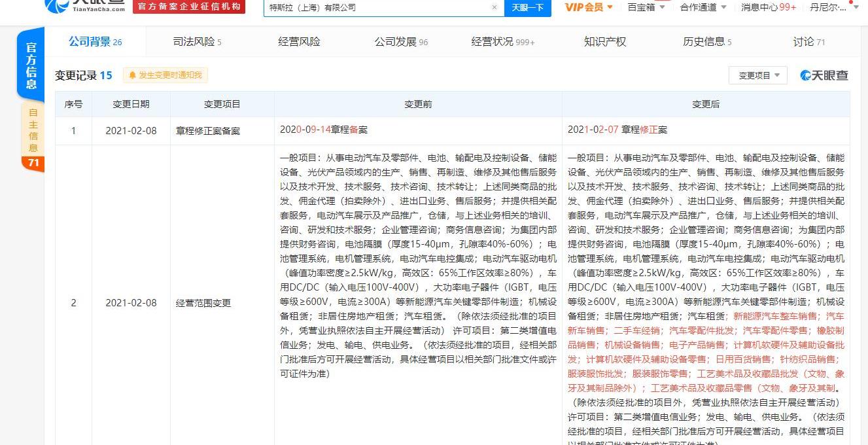Switch to the 经营状况 tab
The image size is (868, 445).
tap(503, 42)
